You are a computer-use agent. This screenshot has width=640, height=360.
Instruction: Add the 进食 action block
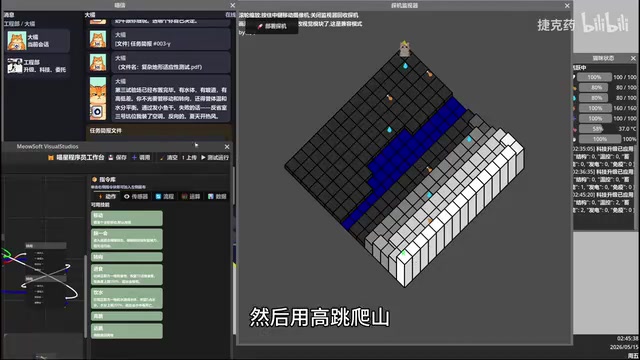pos(127,275)
